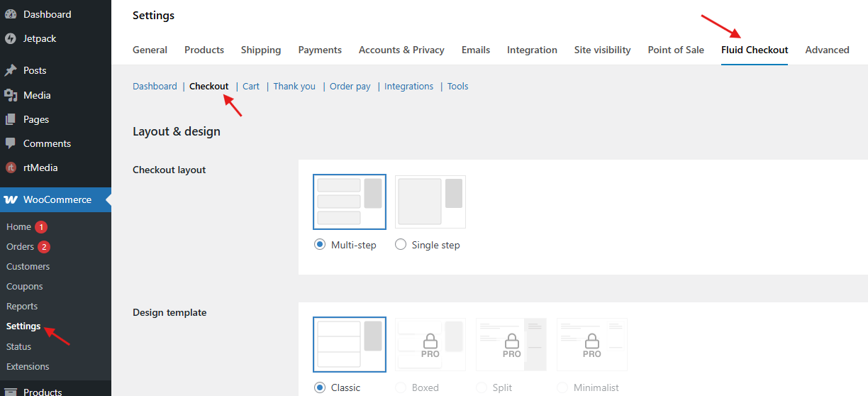Open the Advanced settings tab
The width and height of the screenshot is (868, 396).
[828, 50]
